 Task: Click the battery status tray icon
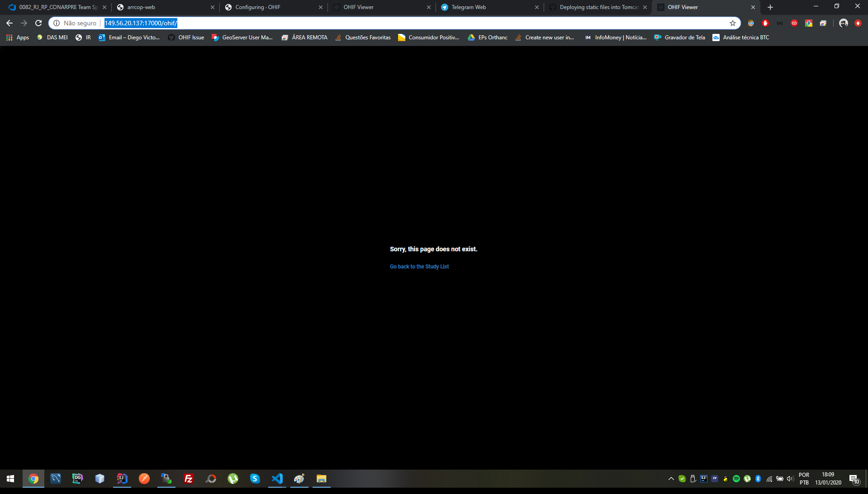780,479
